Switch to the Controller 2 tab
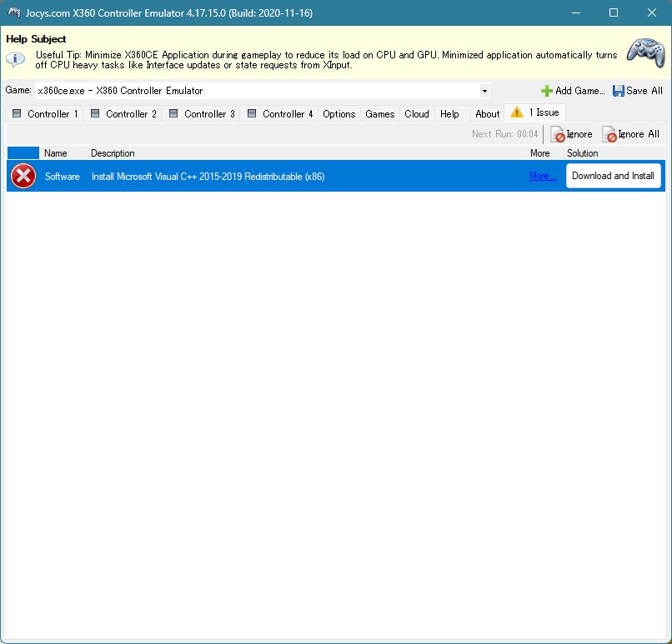672x644 pixels. click(123, 114)
